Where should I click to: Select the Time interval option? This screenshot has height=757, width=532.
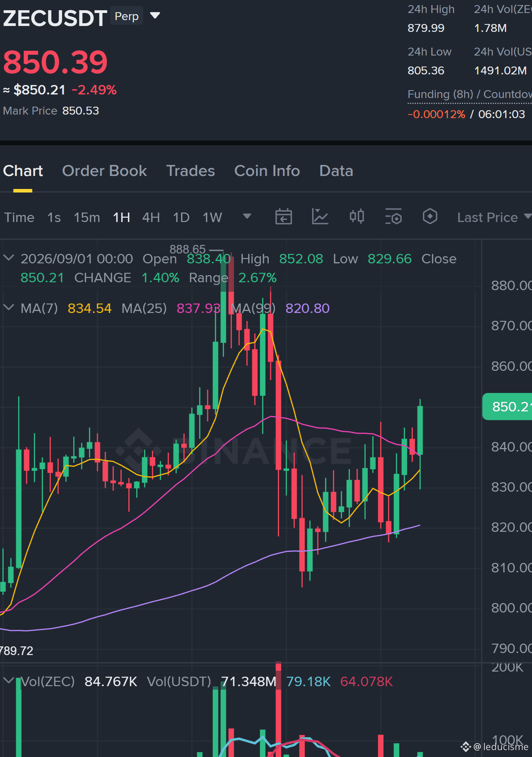coord(19,217)
